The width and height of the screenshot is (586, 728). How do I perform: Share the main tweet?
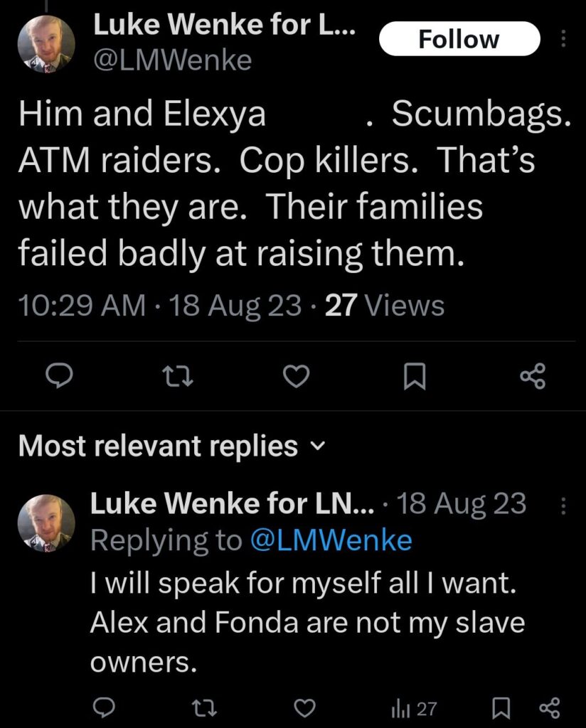533,377
